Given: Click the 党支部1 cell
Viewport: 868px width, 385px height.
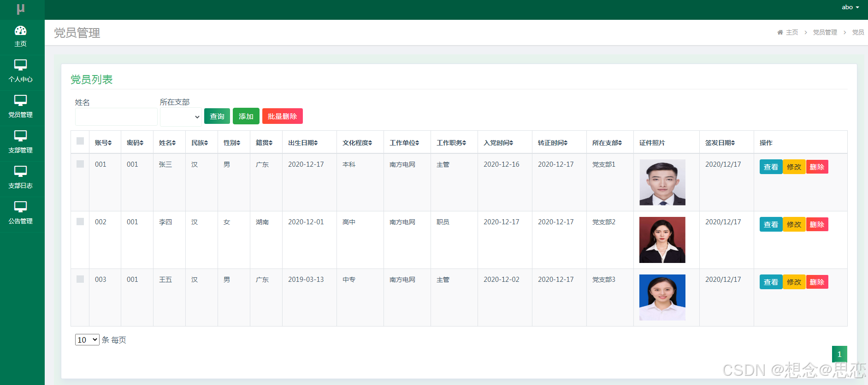Looking at the screenshot, I should 603,164.
